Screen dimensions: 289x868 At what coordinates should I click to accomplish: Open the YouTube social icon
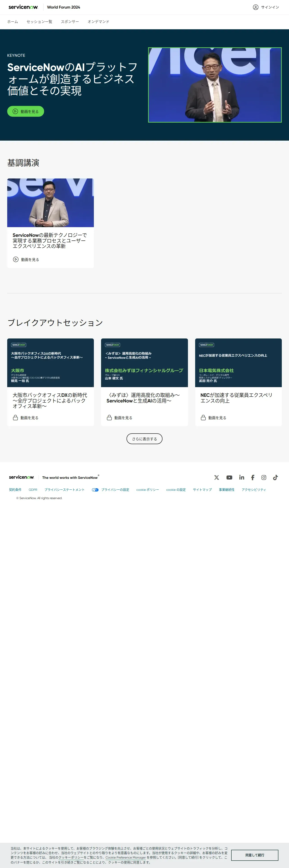[229, 477]
